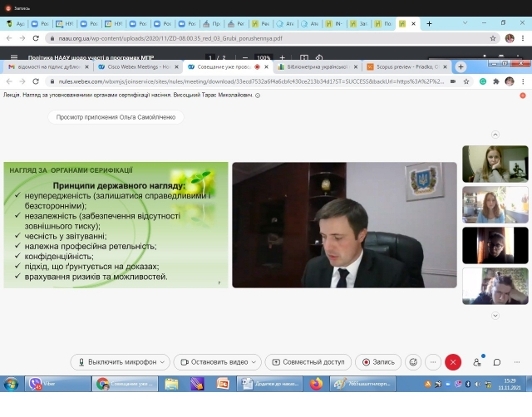The width and height of the screenshot is (532, 417).
Task: Click Совместный доступ share button
Action: click(x=308, y=362)
